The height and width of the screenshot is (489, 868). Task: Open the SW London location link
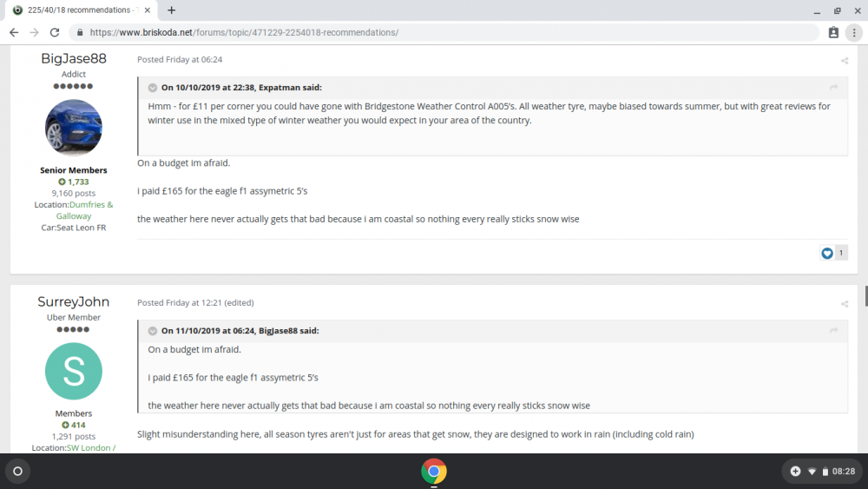click(91, 447)
